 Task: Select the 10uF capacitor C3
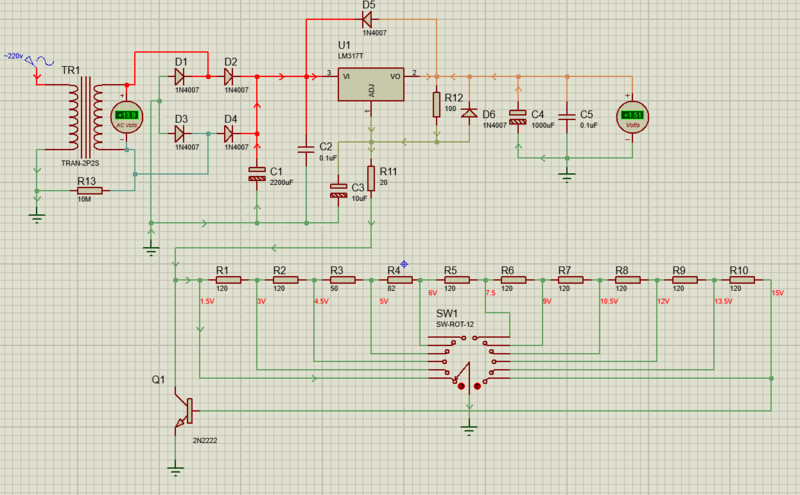(338, 188)
